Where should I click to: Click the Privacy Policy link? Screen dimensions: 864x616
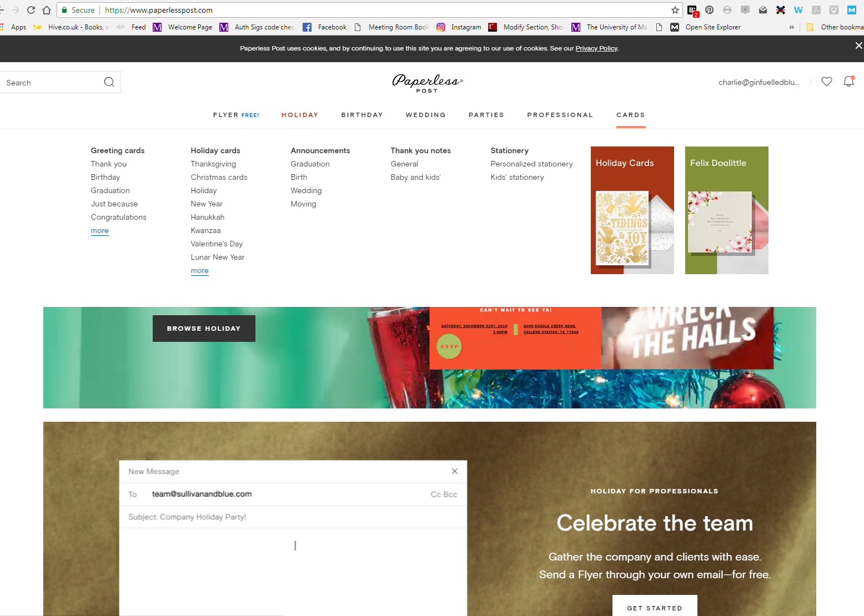click(x=596, y=48)
